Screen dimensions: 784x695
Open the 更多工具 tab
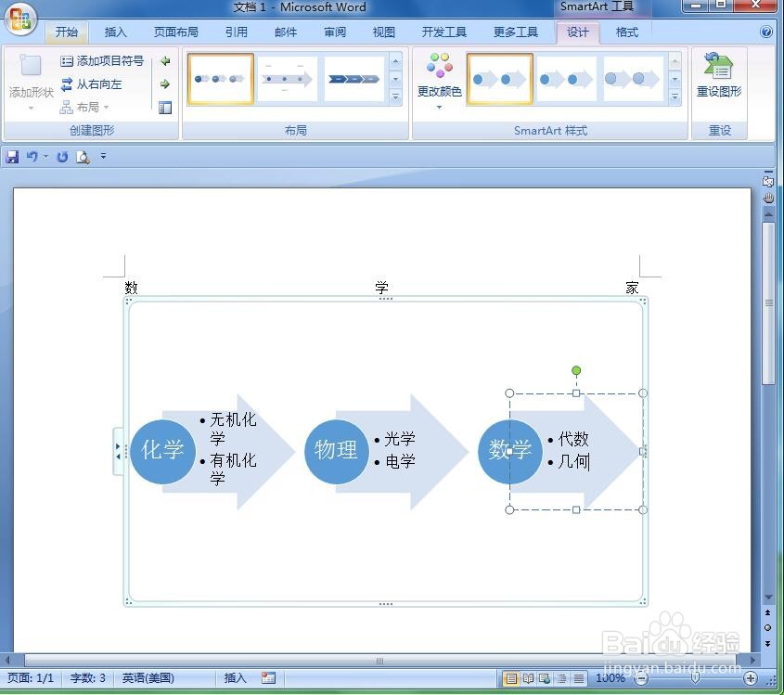pos(516,32)
